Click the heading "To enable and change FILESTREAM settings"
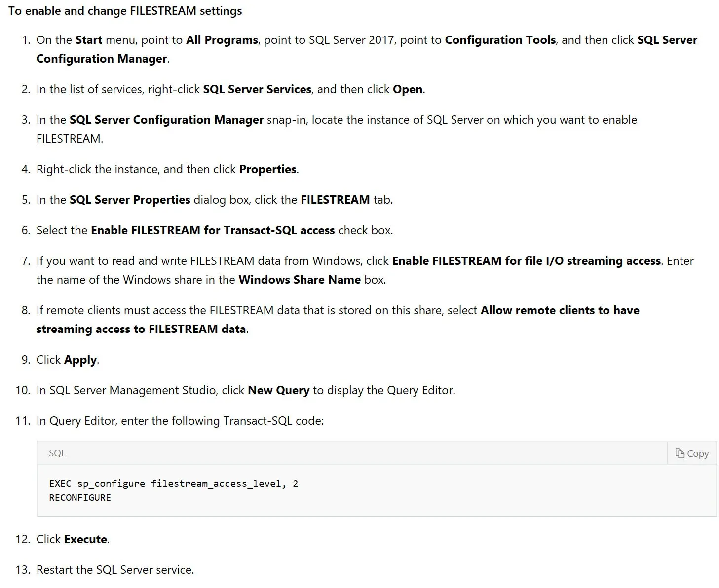719x588 pixels. coord(125,11)
